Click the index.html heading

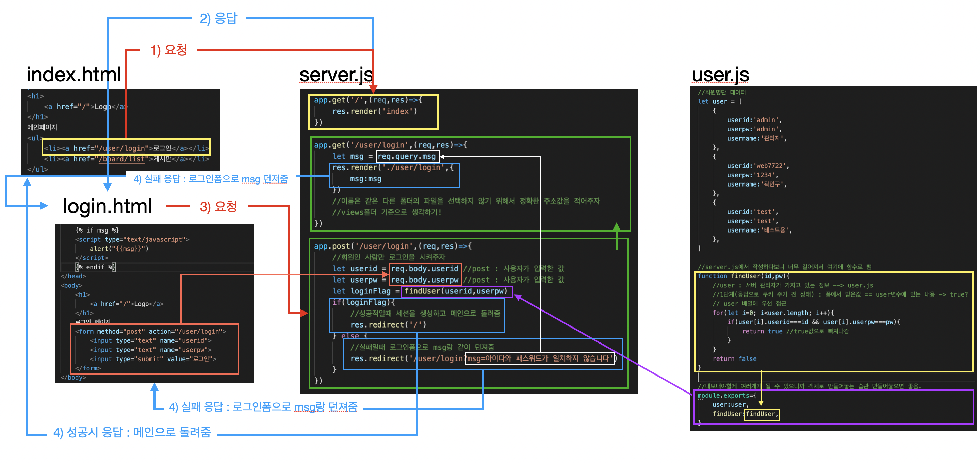(x=73, y=75)
